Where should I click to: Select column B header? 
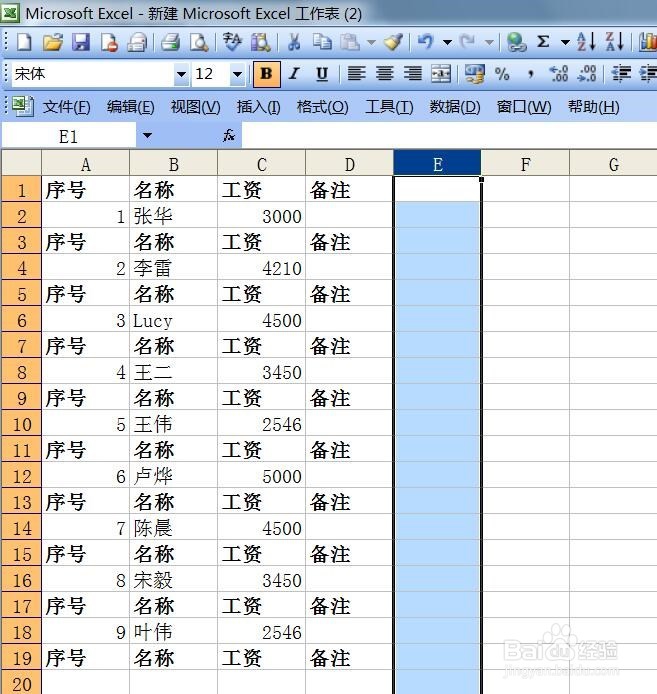(x=174, y=165)
